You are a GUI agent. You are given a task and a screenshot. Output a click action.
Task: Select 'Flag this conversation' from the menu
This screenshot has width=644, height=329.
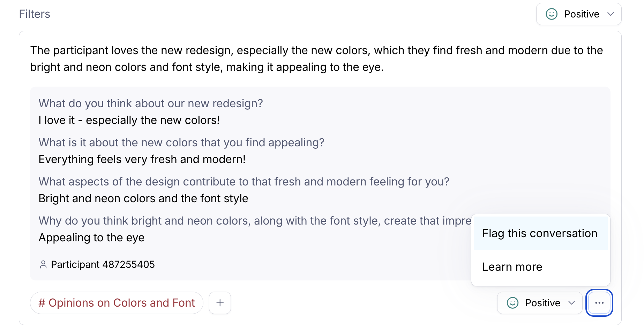click(540, 233)
